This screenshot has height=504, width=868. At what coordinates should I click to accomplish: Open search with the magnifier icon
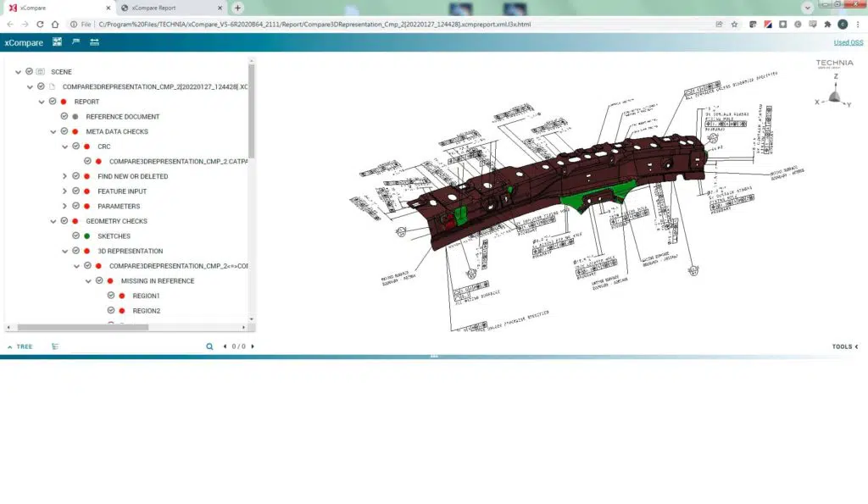pos(210,346)
